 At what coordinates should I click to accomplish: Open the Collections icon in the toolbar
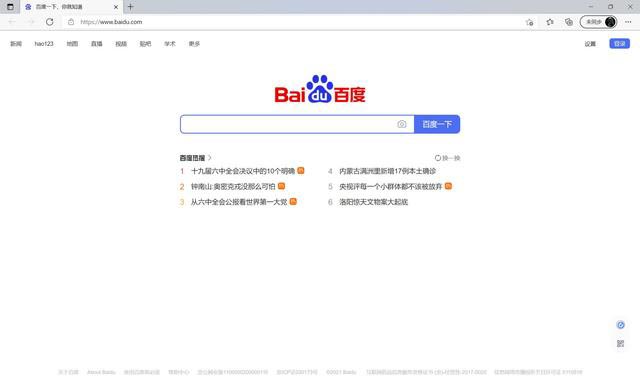coord(569,22)
